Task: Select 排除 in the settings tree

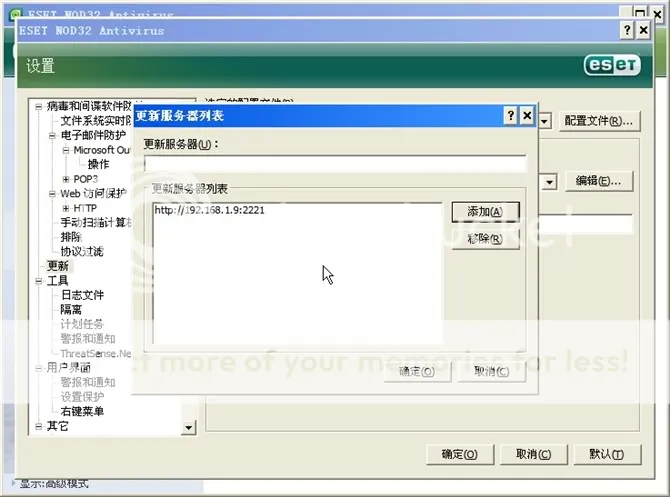Action: [71, 237]
